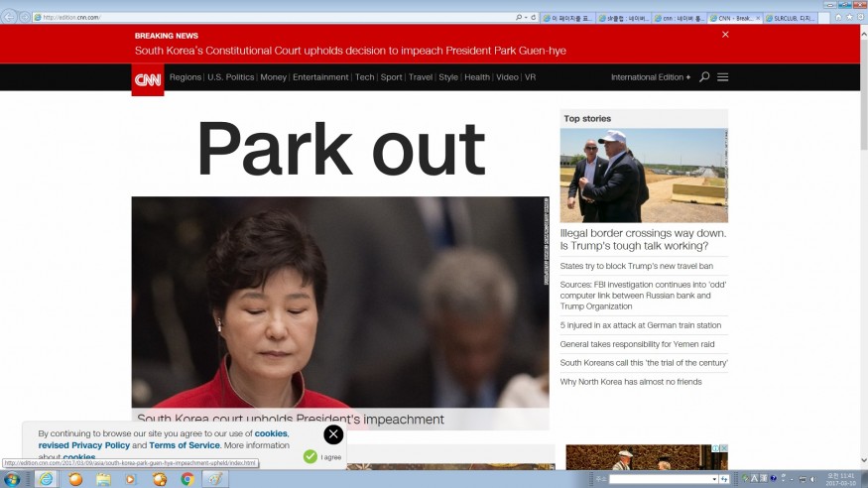Open the CNN search magnifier icon
Image resolution: width=868 pixels, height=488 pixels.
tap(704, 77)
